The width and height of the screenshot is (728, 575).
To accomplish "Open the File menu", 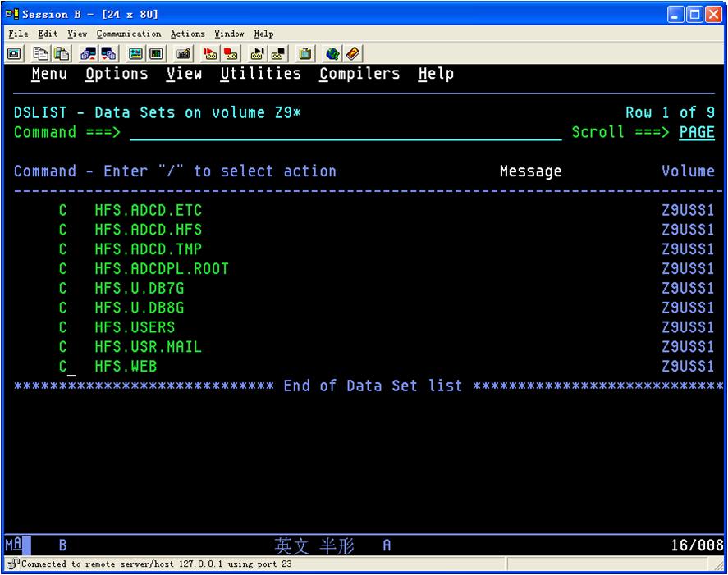I will click(x=19, y=34).
